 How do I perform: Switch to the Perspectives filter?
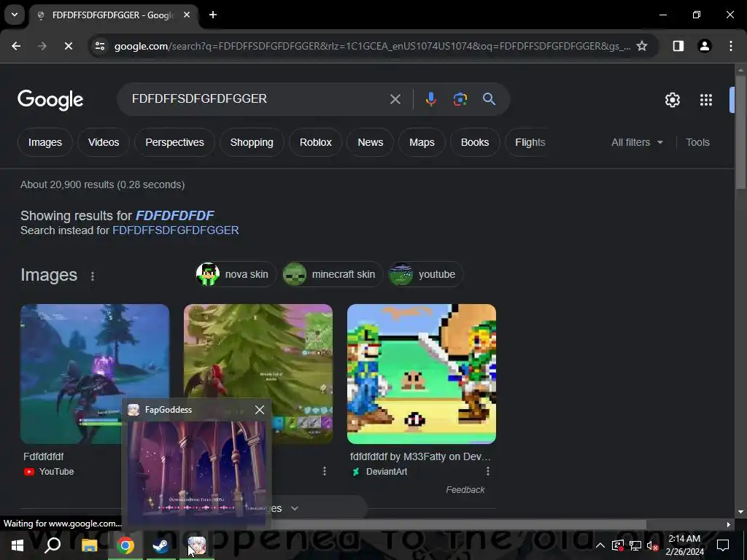tap(174, 142)
